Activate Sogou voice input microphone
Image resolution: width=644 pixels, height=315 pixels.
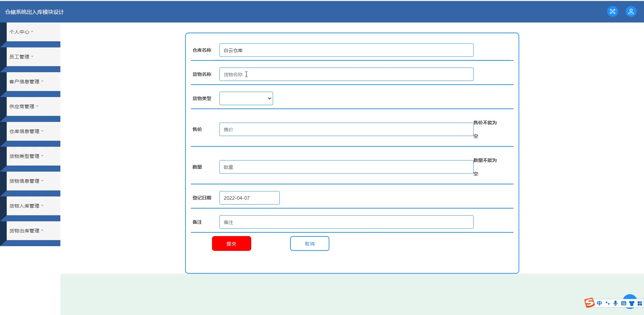click(x=615, y=303)
